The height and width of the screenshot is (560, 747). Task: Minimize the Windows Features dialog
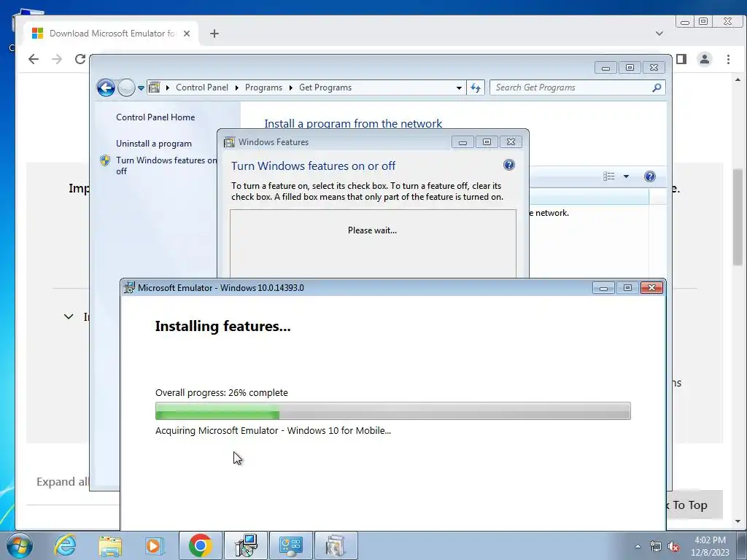click(462, 142)
